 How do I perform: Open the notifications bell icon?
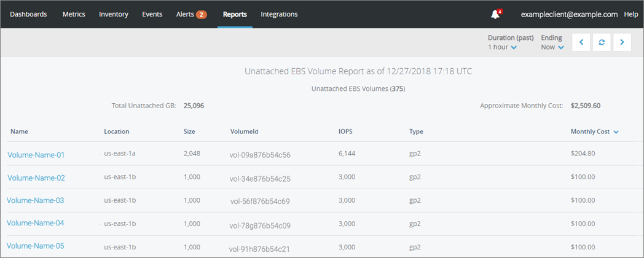[496, 14]
